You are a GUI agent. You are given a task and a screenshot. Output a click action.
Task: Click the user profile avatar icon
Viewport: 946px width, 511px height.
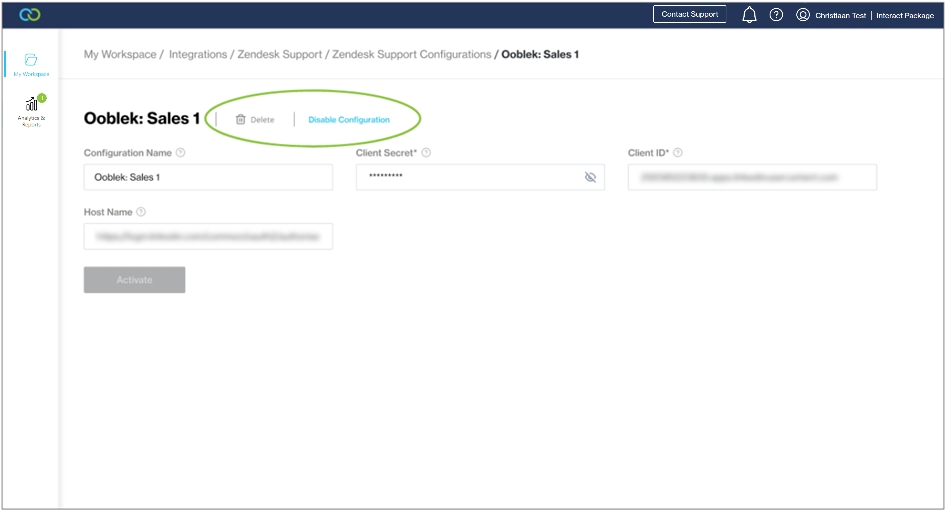802,15
